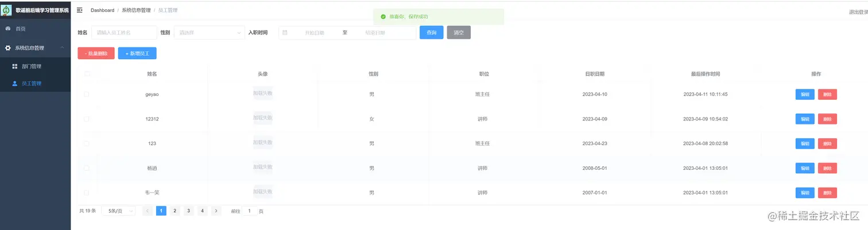Click 退出登录 at top right
The height and width of the screenshot is (230, 868).
(x=858, y=12)
